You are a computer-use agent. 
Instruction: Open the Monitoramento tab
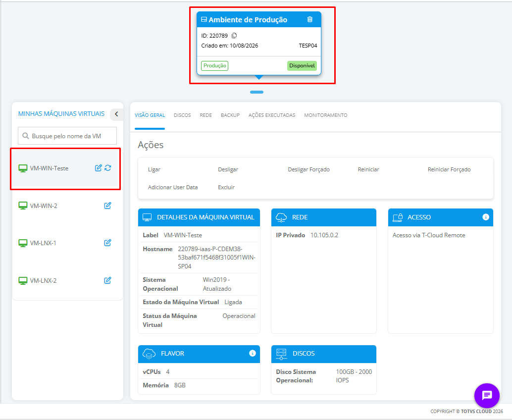coord(325,115)
